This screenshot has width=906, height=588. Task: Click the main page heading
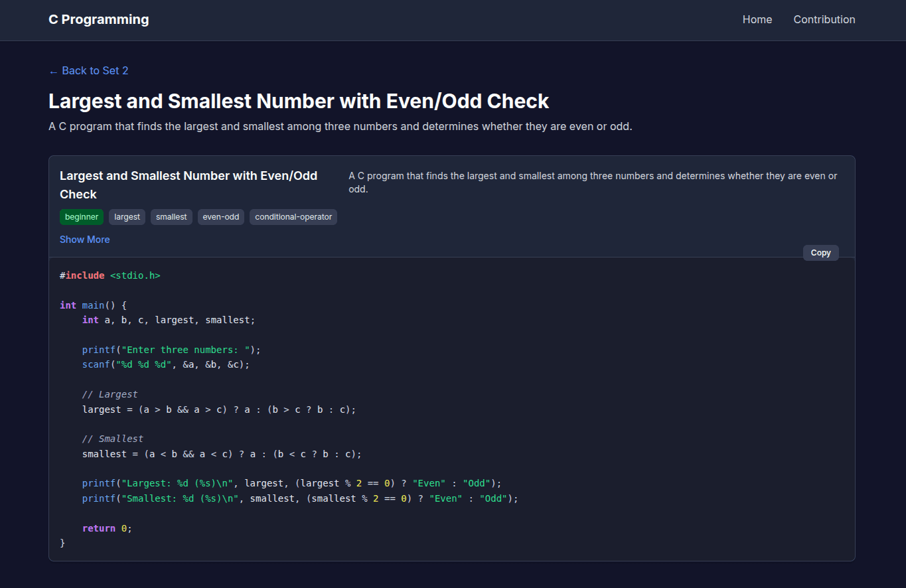click(x=298, y=102)
